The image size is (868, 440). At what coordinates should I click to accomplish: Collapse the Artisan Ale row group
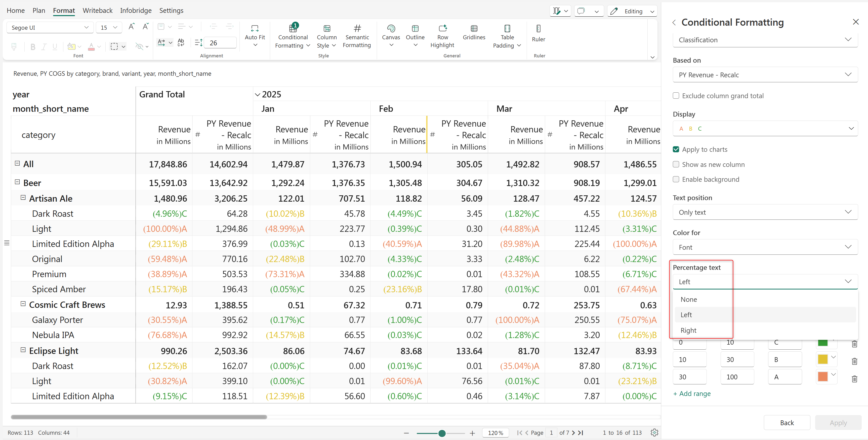click(x=23, y=198)
